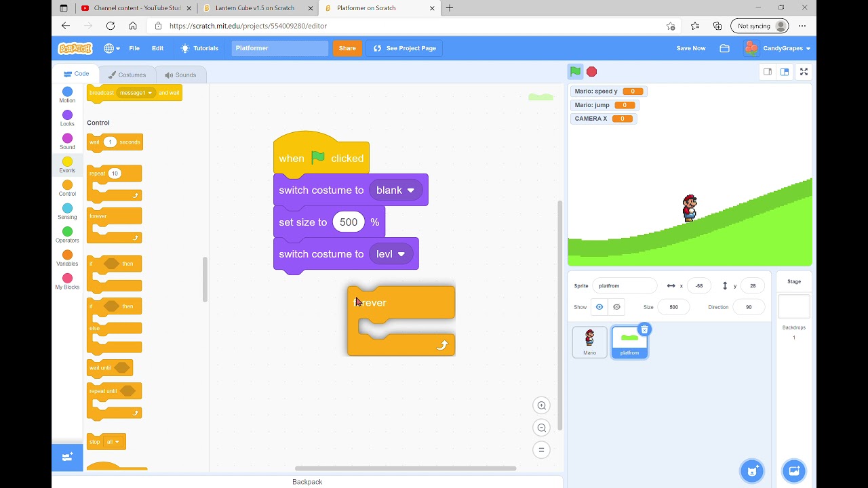This screenshot has height=488, width=868.
Task: Switch to large stage layout
Action: pyautogui.click(x=785, y=72)
